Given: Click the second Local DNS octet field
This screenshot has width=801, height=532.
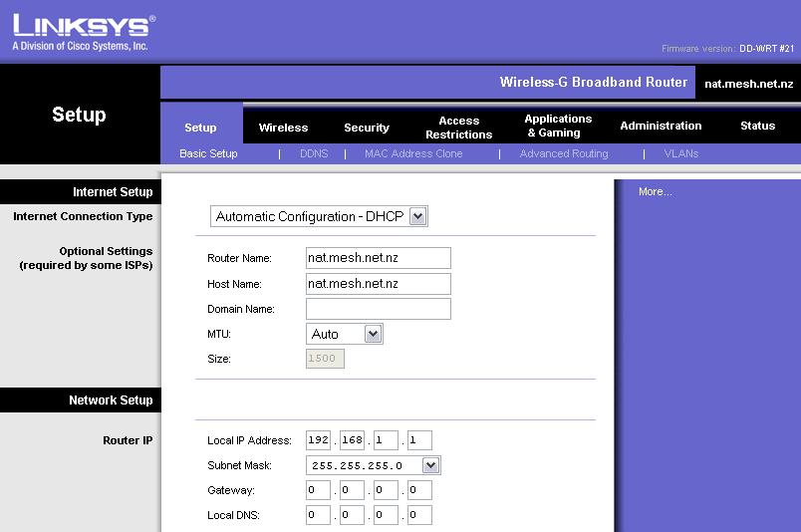Looking at the screenshot, I should tap(352, 515).
